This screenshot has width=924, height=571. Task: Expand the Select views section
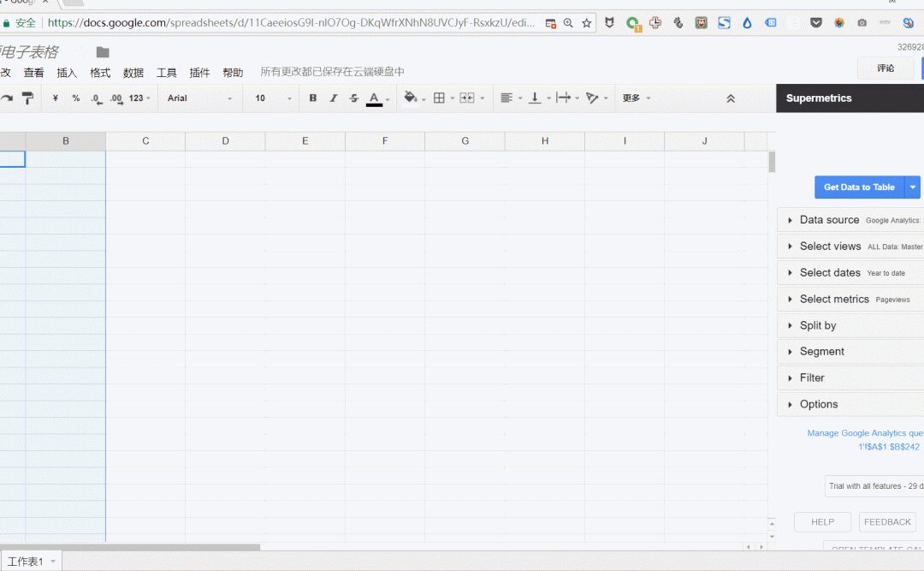click(x=850, y=247)
